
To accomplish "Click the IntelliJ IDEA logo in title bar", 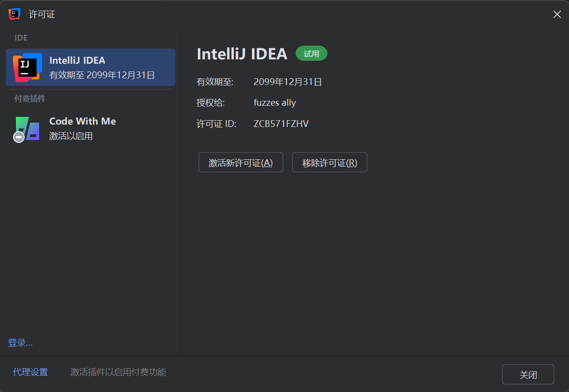I will 14,14.
